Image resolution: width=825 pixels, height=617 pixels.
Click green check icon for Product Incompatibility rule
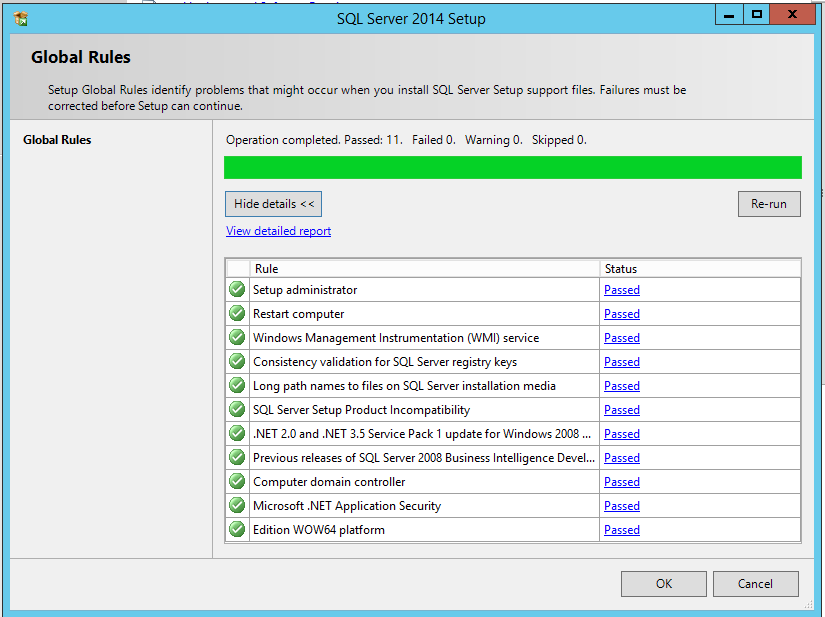[237, 409]
